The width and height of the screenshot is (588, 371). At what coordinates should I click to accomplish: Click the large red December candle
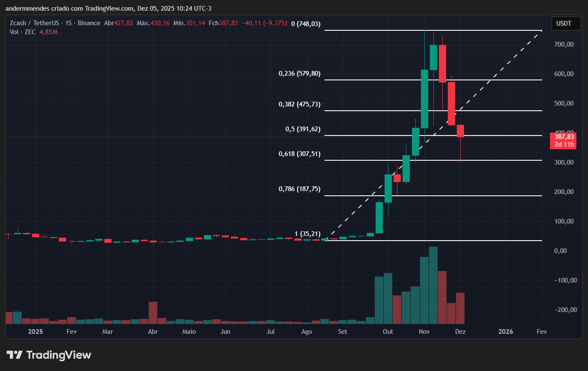451,103
